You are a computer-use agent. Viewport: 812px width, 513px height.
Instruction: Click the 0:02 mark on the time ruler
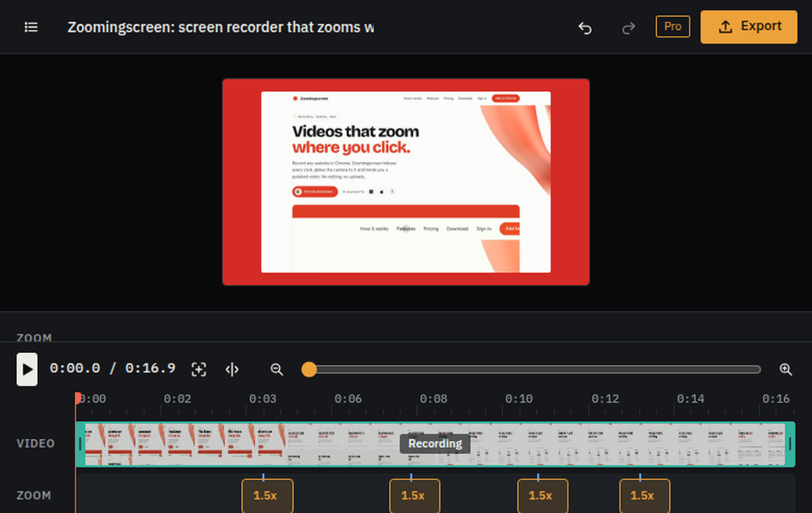[178, 399]
